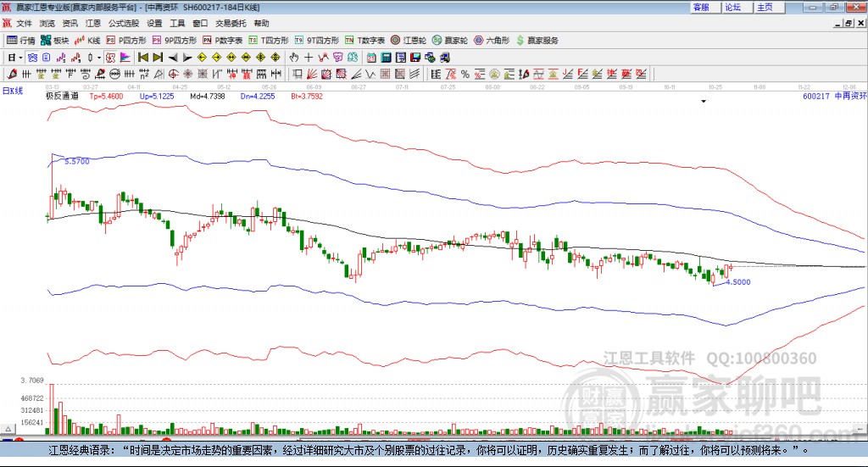Click the zigzag wave line tool icon
Screen dimensions: 868x467
[371, 74]
